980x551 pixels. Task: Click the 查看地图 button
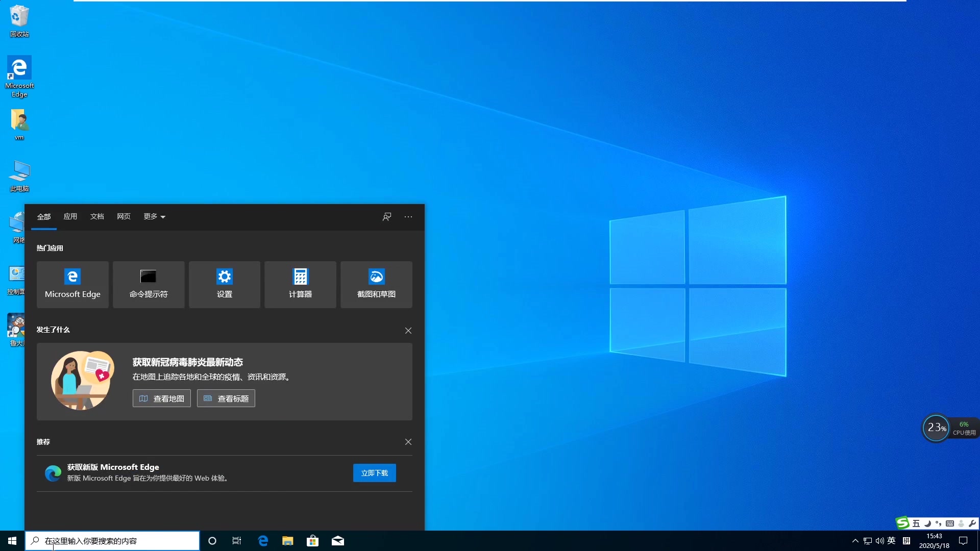[162, 398]
